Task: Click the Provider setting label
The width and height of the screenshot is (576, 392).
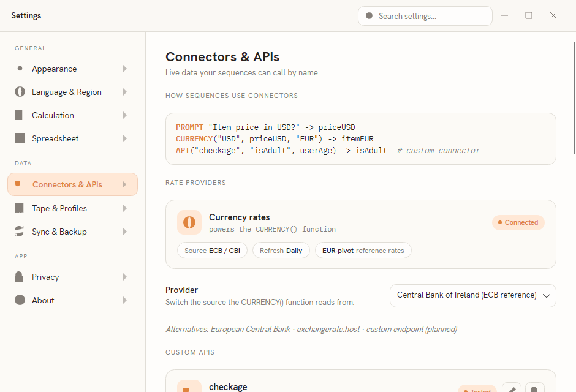Action: click(x=181, y=290)
